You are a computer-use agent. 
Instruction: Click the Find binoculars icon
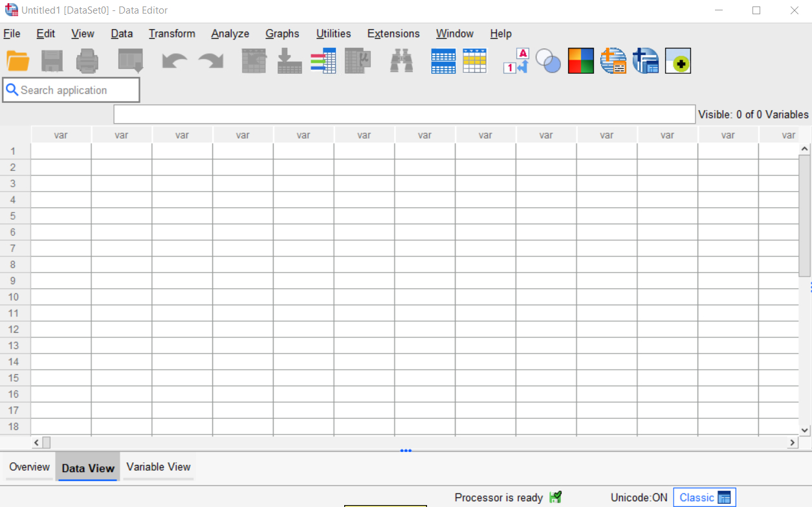point(401,61)
